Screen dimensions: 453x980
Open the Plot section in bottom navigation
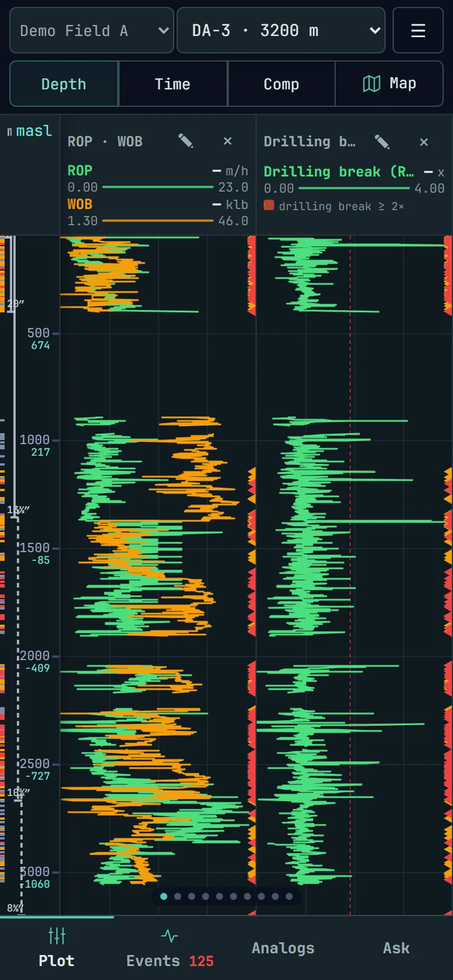tap(56, 948)
